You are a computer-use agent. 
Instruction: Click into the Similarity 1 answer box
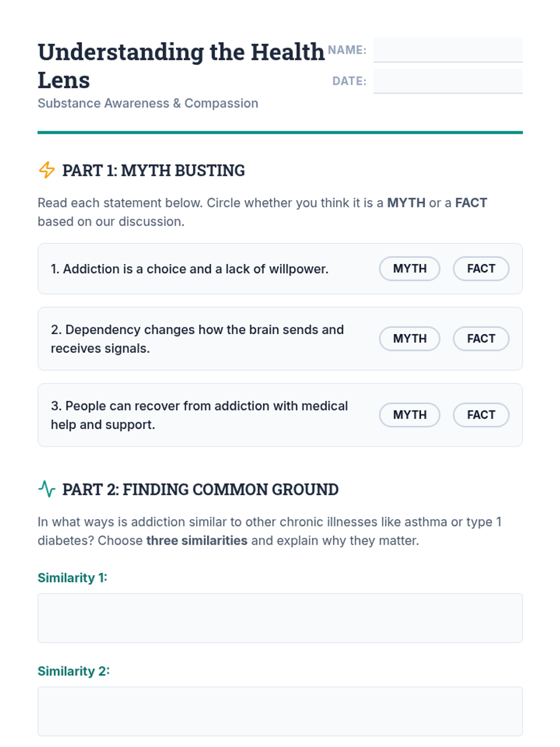280,618
